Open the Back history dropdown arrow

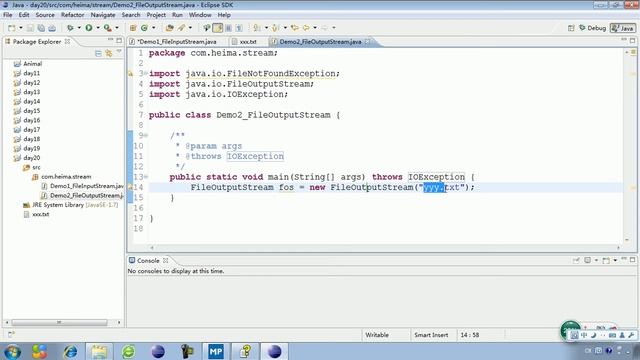pos(315,28)
